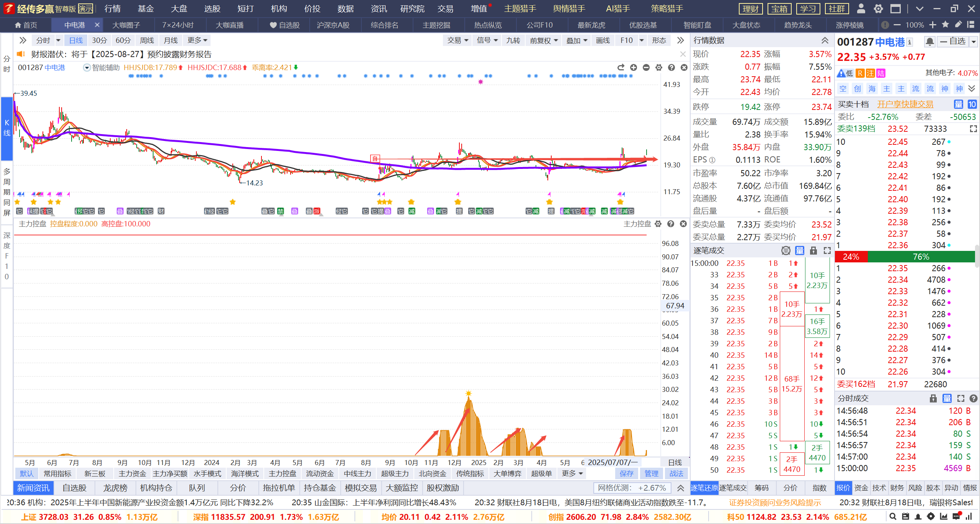Toggle the 演示 mode label
Screen dimensions: 980x524
tap(86, 8)
